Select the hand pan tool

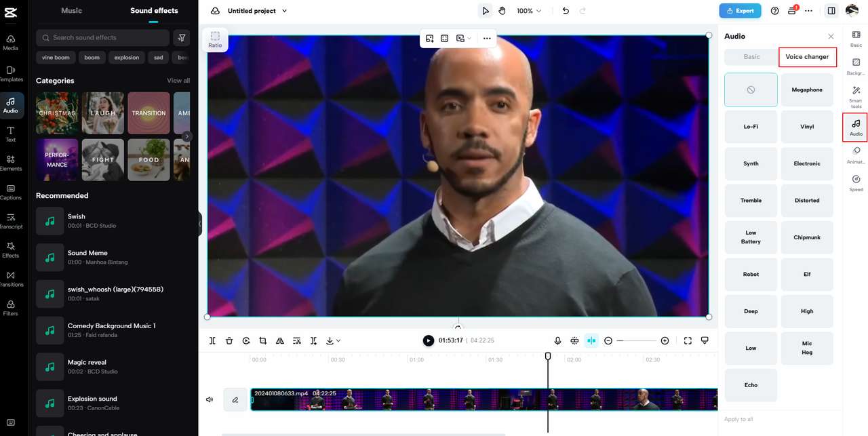[502, 11]
